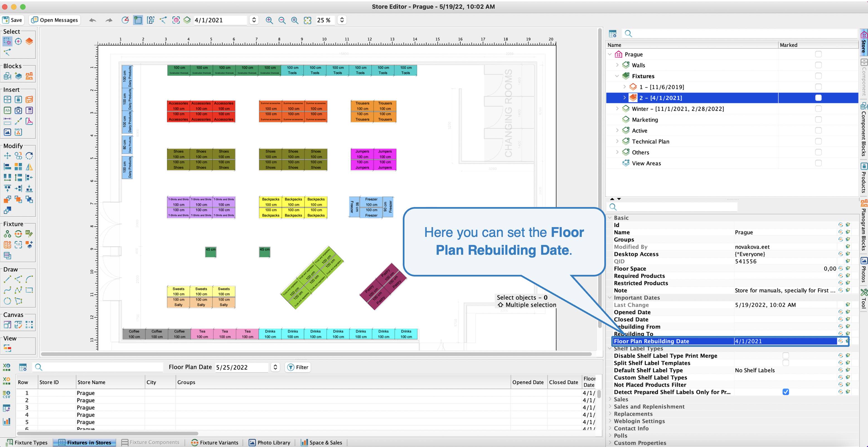The image size is (868, 447).
Task: Click the horizontal scrollbar under the floor plan
Action: pos(316,354)
